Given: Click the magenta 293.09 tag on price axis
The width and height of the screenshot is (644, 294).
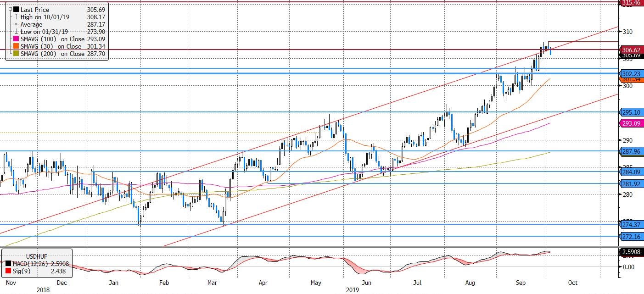Looking at the screenshot, I should pyautogui.click(x=632, y=123).
